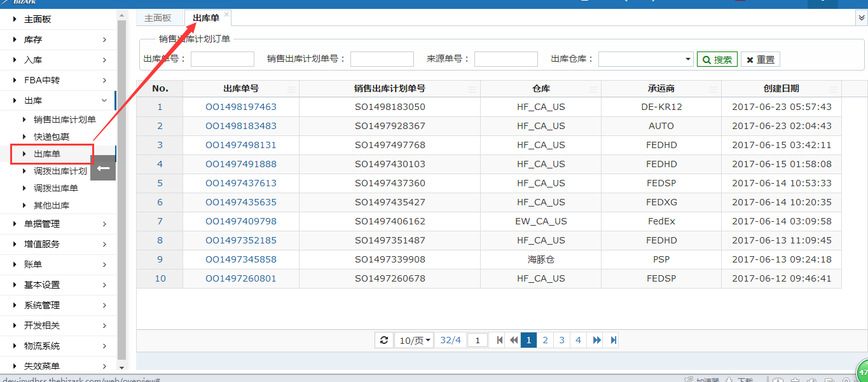Go to next pages double-arrow icon
Image resolution: width=868 pixels, height=382 pixels.
(x=596, y=340)
